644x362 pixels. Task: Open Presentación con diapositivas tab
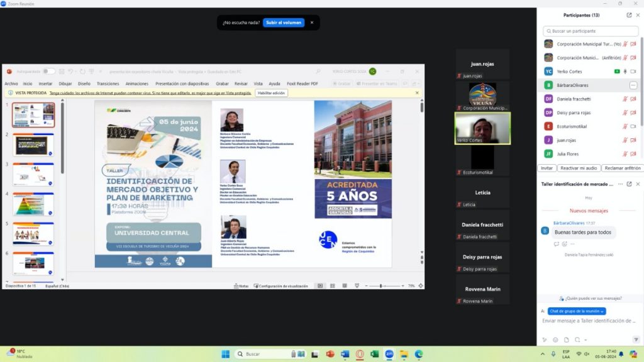click(x=182, y=84)
